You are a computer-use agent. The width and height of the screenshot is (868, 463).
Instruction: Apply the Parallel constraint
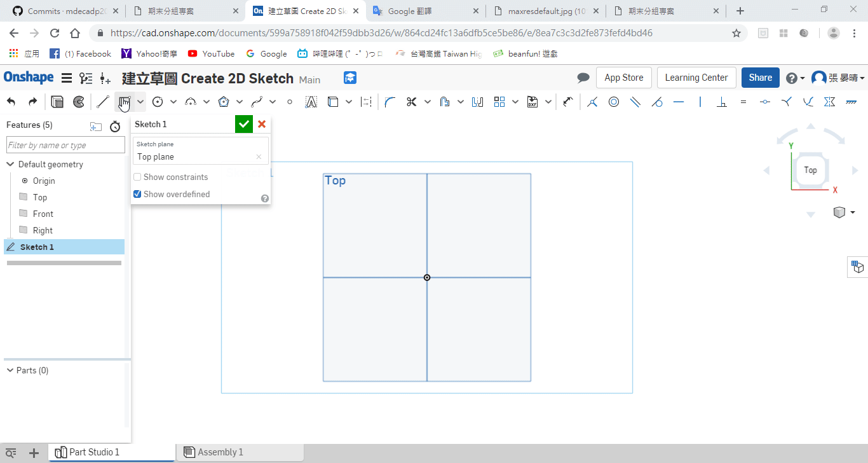pos(635,102)
